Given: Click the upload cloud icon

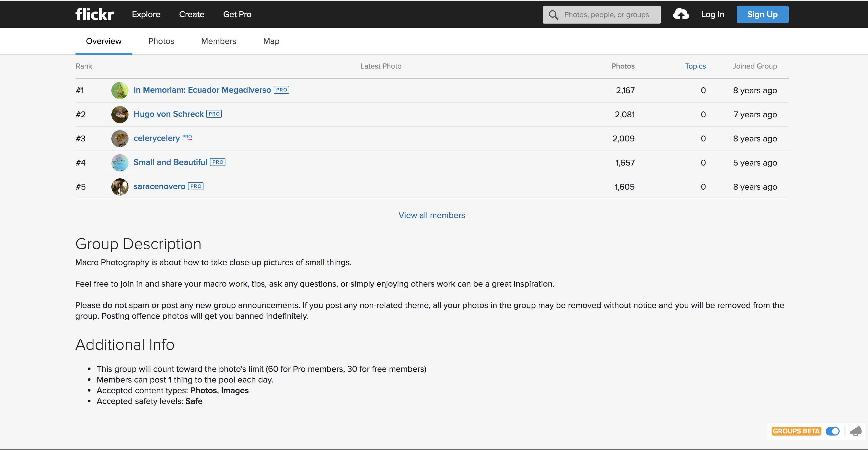Looking at the screenshot, I should coord(681,14).
